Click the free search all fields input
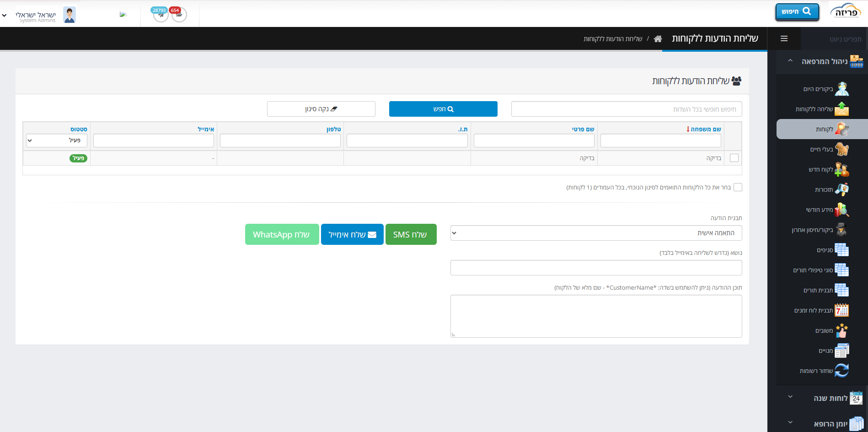 (x=627, y=109)
